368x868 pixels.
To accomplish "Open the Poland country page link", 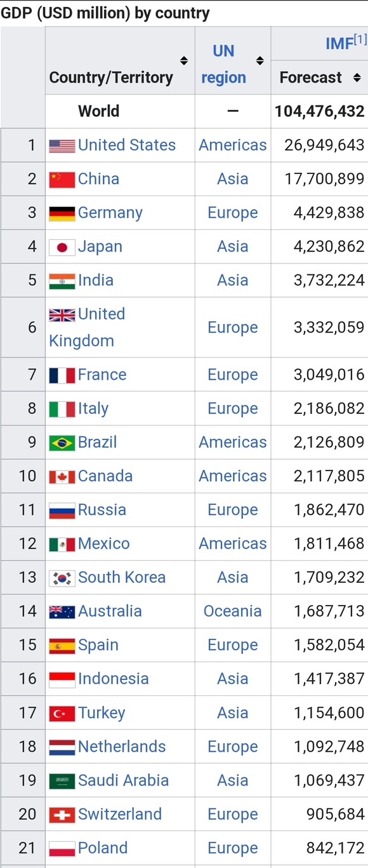I will (x=102, y=848).
